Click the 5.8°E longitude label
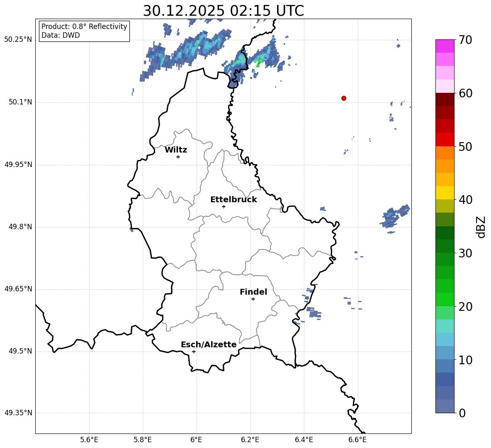This screenshot has width=491, height=448. [x=143, y=440]
